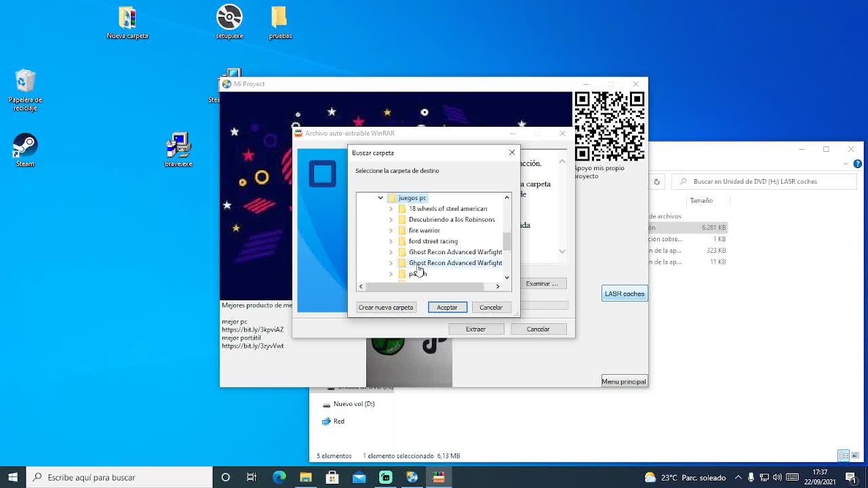
Task: Click the Windows taskbar search box
Action: point(120,477)
